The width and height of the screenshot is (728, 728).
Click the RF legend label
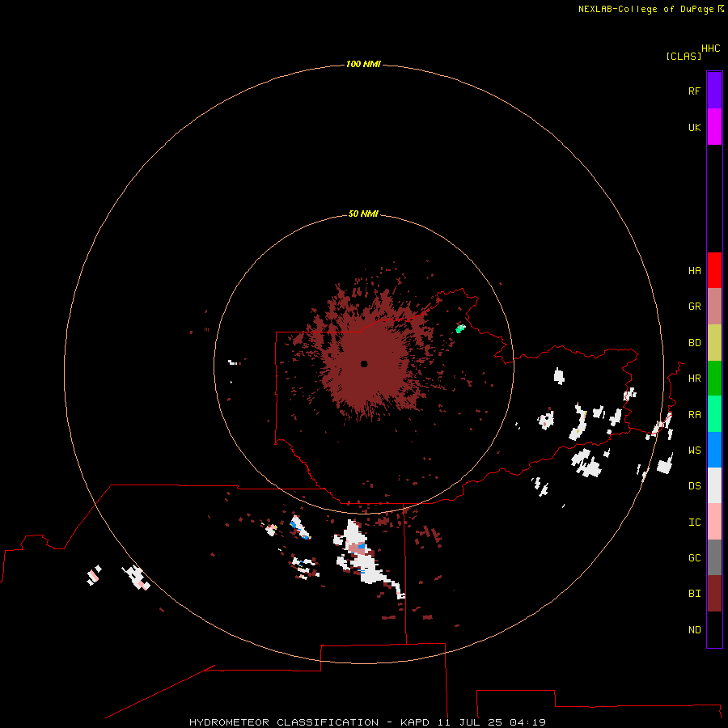[694, 91]
